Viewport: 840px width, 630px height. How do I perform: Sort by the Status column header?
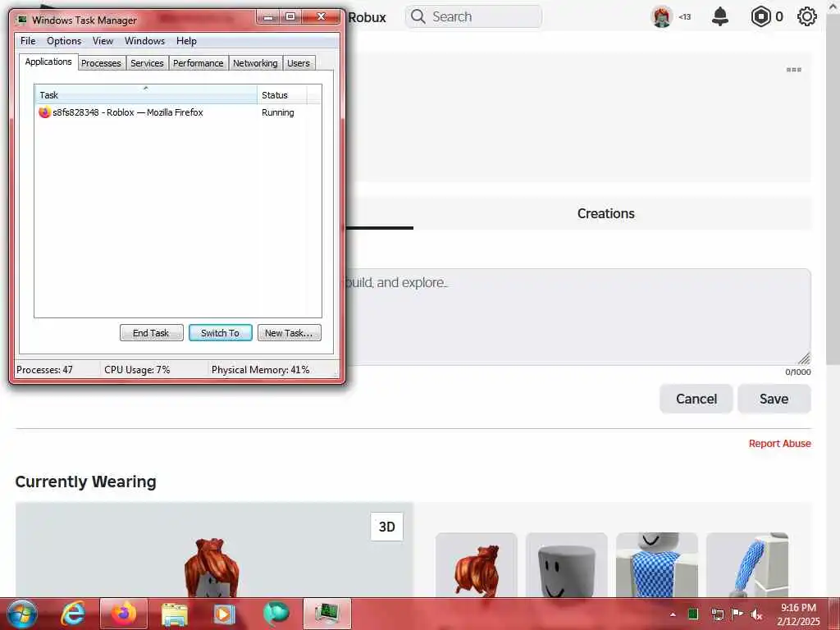click(282, 94)
